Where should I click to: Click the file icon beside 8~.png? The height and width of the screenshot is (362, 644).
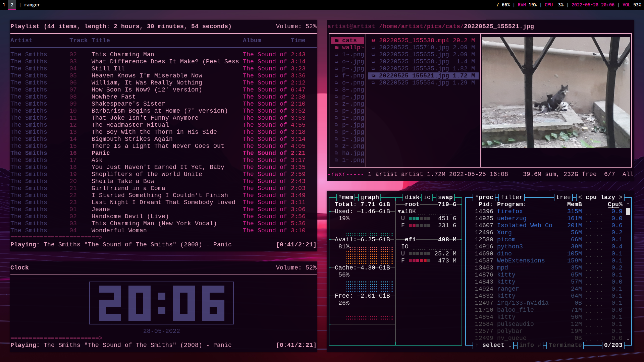pos(336,90)
